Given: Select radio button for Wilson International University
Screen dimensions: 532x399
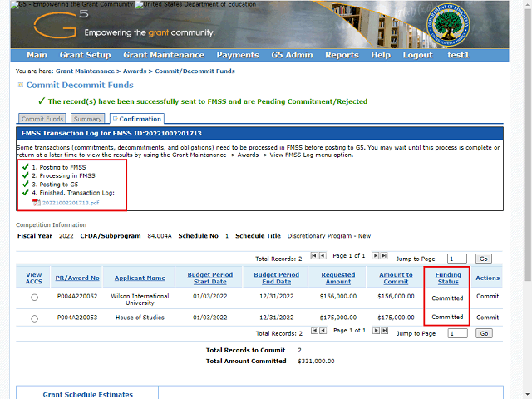Looking at the screenshot, I should 34,297.
